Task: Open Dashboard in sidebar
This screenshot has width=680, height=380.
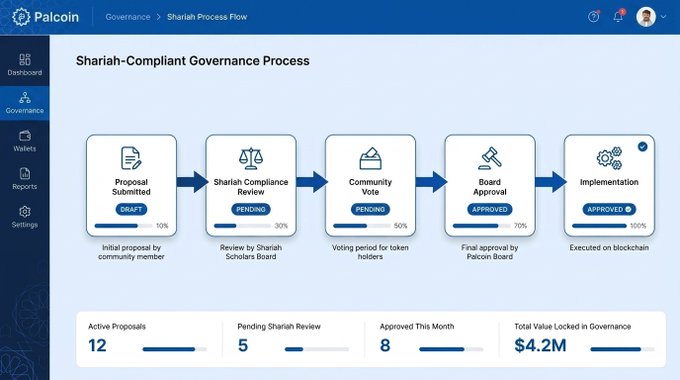Action: coord(25,65)
